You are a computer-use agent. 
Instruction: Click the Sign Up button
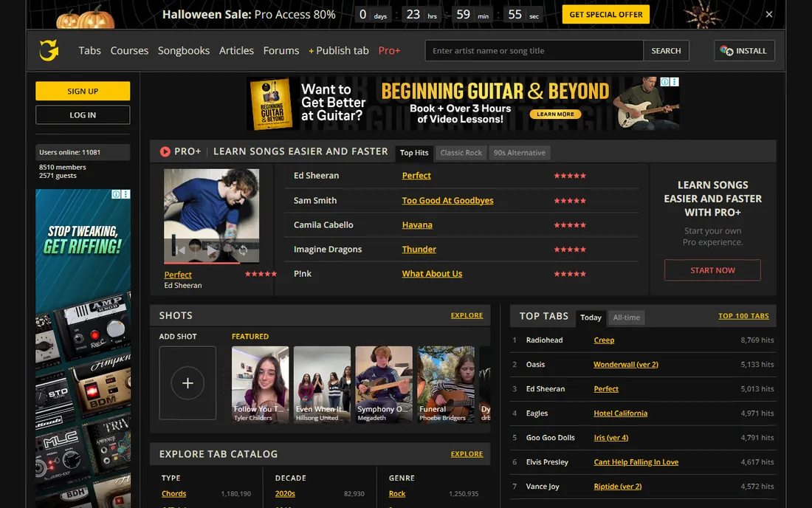83,91
